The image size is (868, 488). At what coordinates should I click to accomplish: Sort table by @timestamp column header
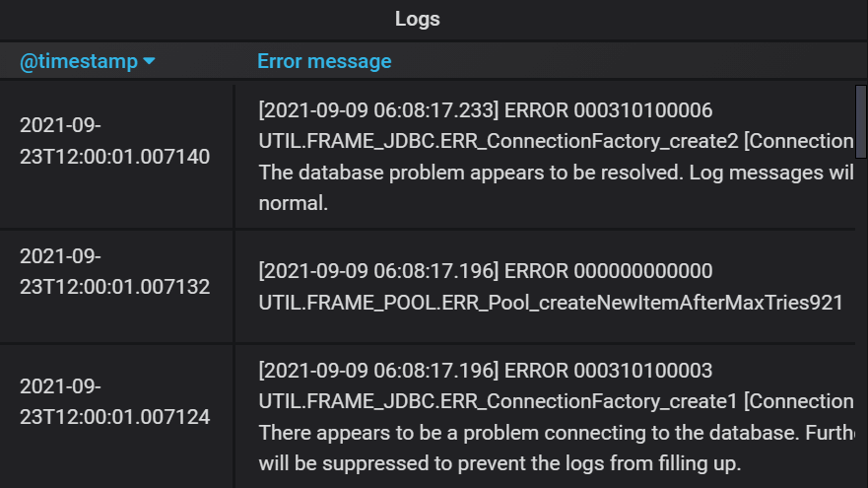[x=79, y=61]
